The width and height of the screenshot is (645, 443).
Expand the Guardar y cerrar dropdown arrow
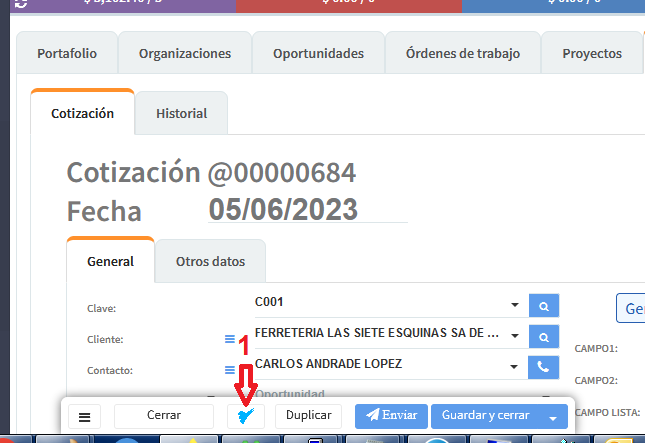tap(553, 418)
